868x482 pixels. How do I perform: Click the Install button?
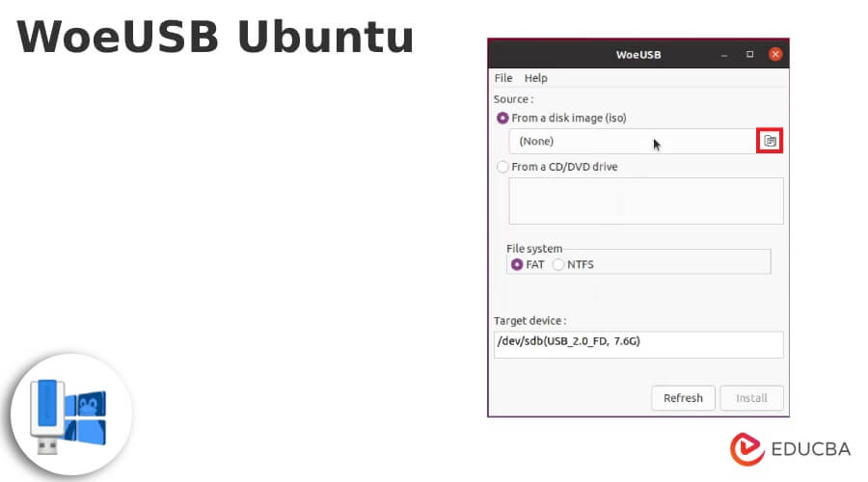click(751, 398)
